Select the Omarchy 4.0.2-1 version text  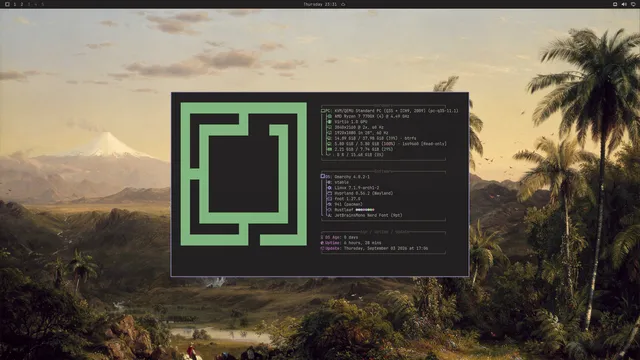[x=352, y=177]
